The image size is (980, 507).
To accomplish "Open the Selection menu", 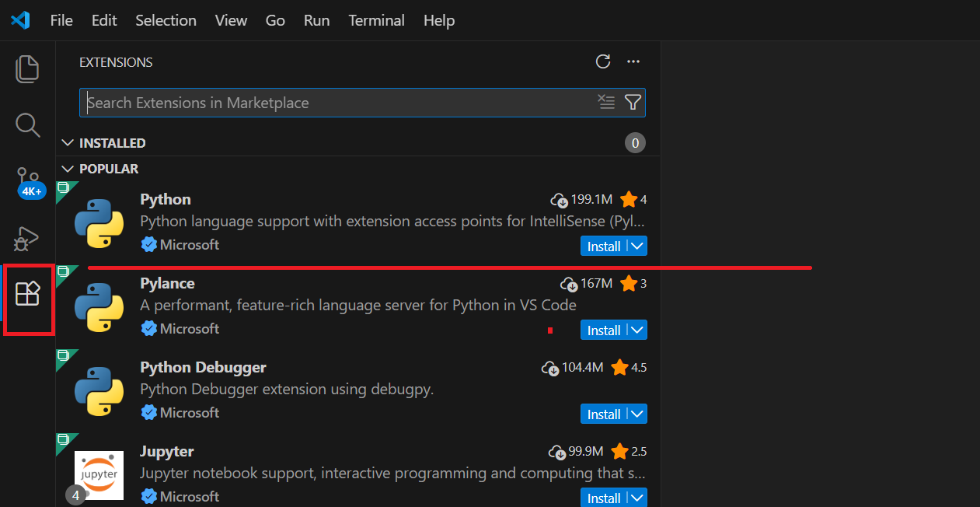I will 166,20.
